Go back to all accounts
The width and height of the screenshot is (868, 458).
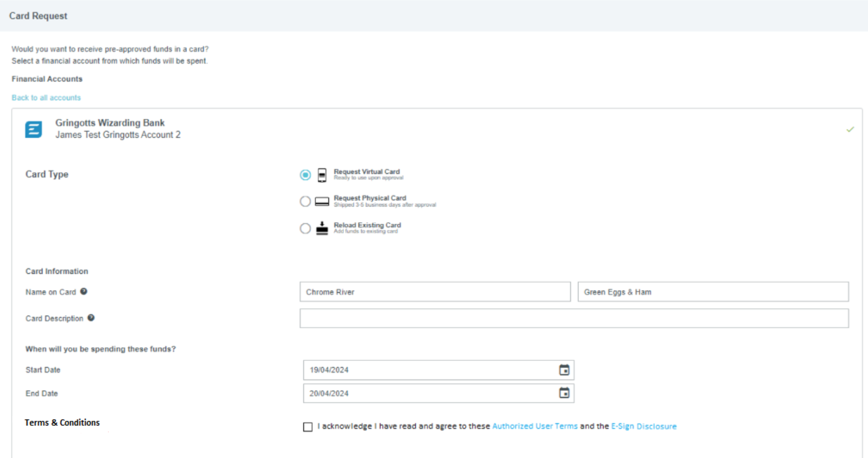tap(46, 98)
